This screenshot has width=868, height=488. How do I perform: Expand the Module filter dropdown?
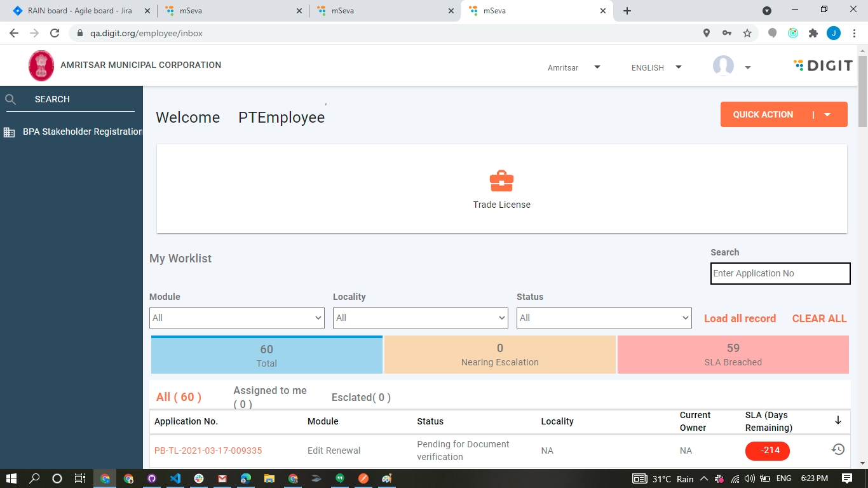click(236, 318)
